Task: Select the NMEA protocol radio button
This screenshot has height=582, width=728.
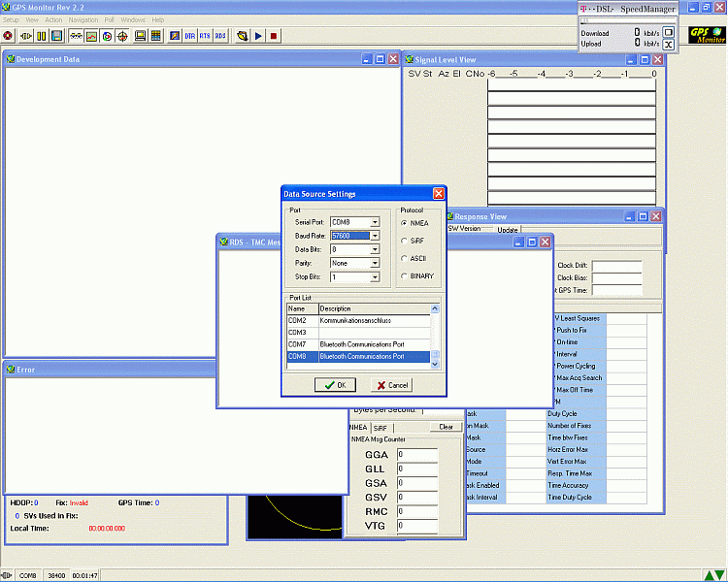Action: [x=404, y=223]
